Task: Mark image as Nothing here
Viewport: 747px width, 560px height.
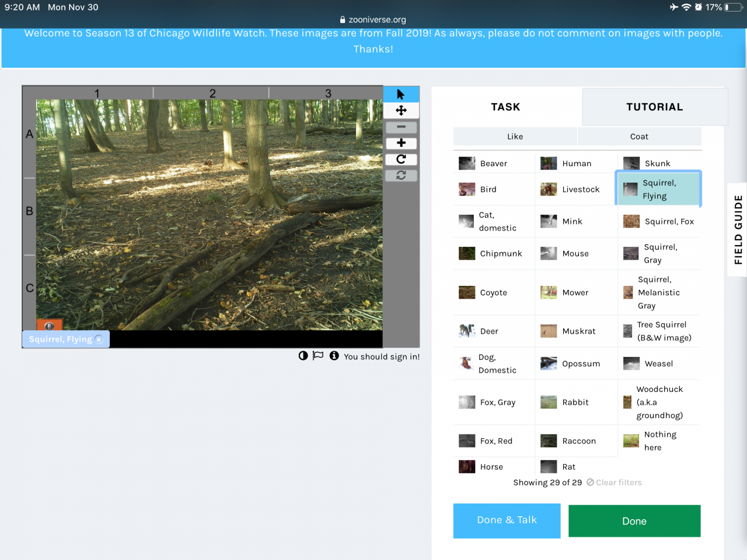Action: [658, 441]
